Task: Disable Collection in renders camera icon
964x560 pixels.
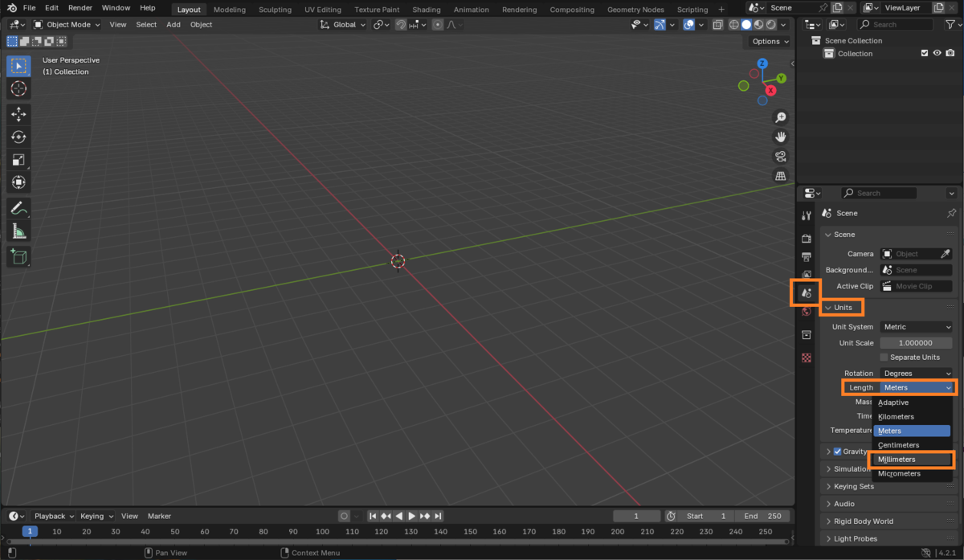Action: click(950, 54)
